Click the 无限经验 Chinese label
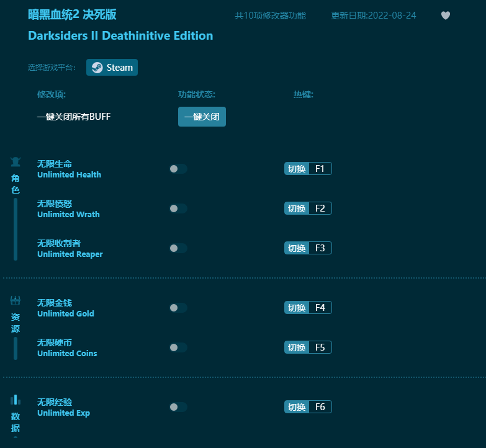The image size is (486, 448). 55,402
